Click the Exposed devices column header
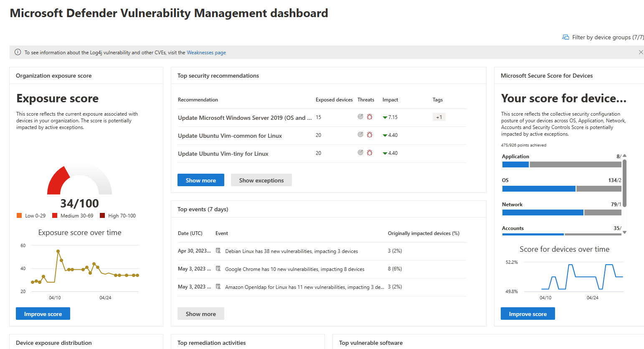 pyautogui.click(x=334, y=100)
